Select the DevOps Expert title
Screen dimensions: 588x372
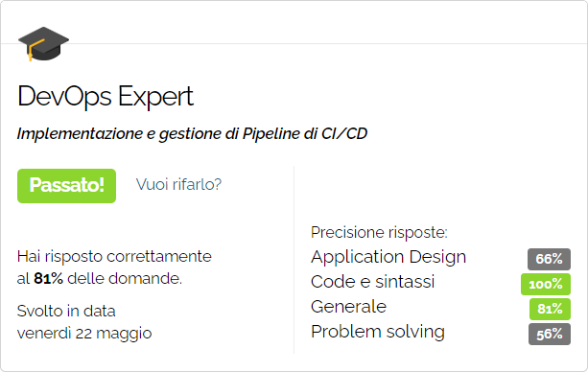pyautogui.click(x=106, y=97)
